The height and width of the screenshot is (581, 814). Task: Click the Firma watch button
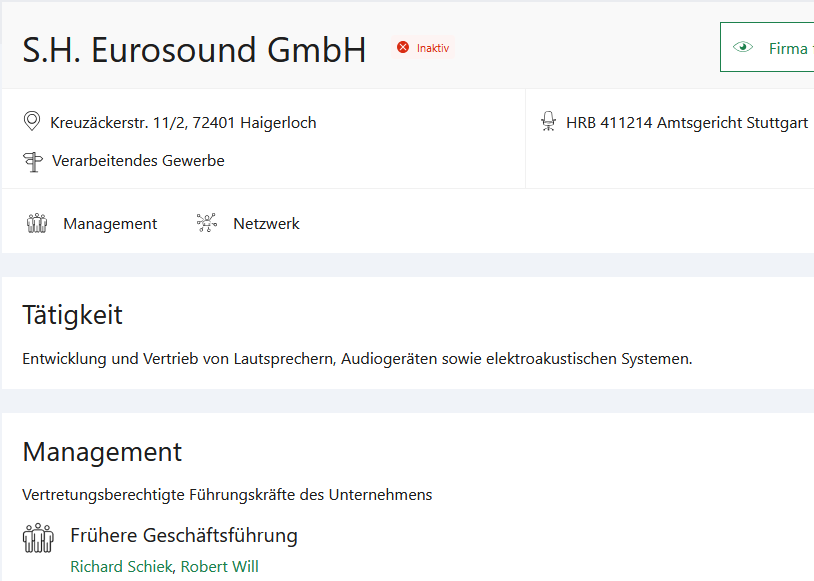767,47
